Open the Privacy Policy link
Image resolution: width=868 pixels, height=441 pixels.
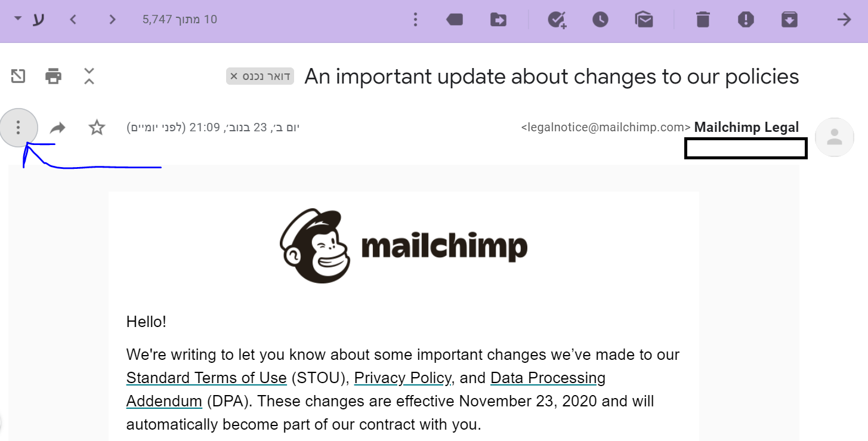402,378
